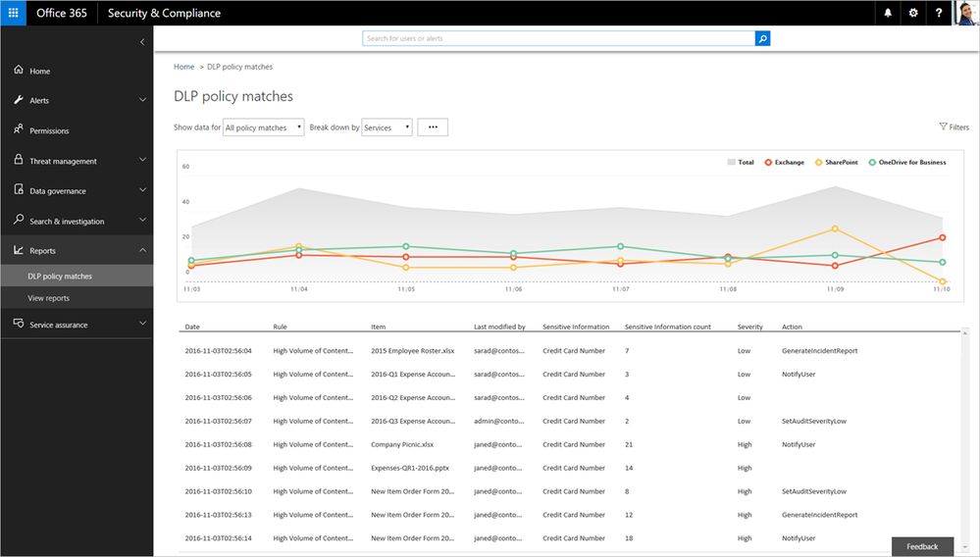980x557 pixels.
Task: Open the Services breakdown dropdown
Action: coord(387,127)
